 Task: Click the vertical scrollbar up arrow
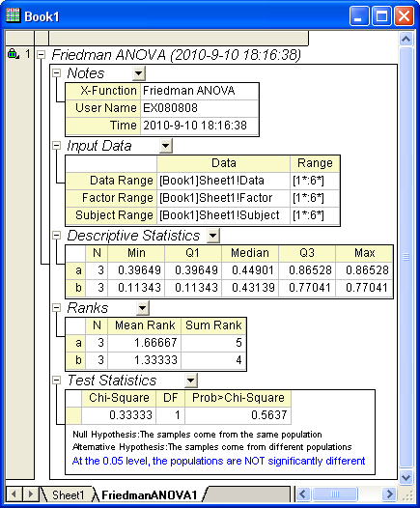406,40
